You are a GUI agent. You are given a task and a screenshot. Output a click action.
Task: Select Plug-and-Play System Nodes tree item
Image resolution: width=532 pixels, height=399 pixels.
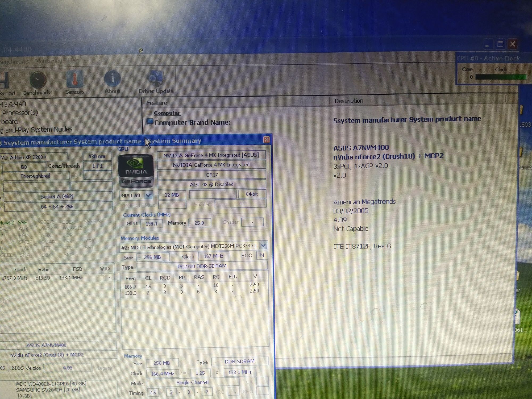pyautogui.click(x=36, y=130)
